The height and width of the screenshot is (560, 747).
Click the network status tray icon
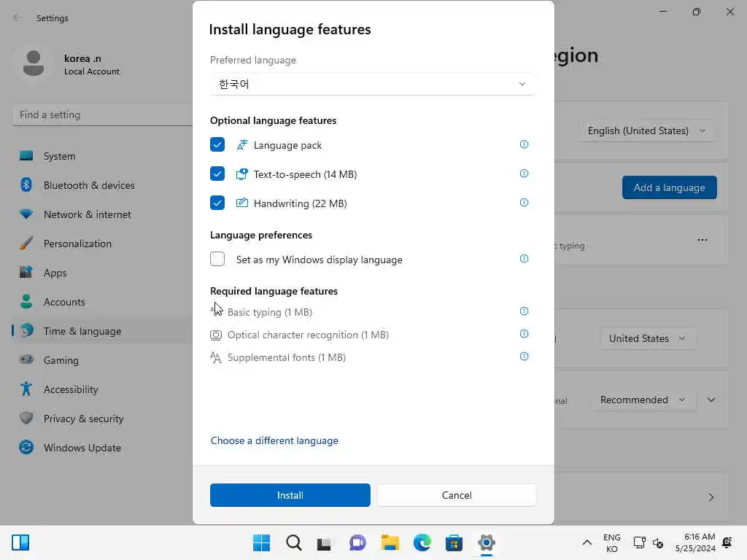coord(639,542)
